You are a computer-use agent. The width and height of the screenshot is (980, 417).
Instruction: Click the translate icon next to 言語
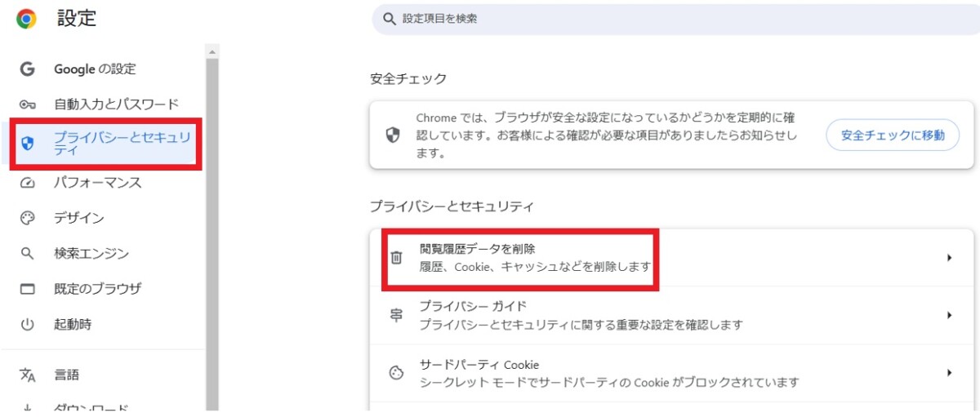[28, 375]
